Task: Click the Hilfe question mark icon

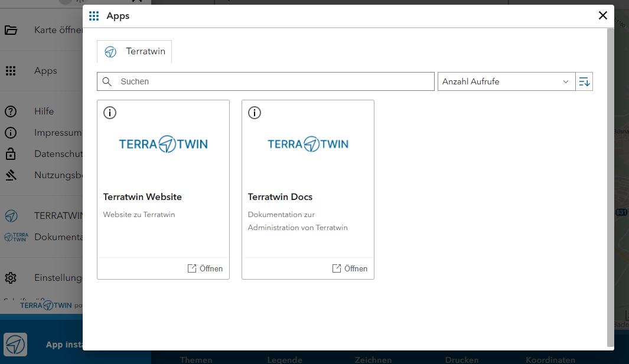Action: [x=11, y=112]
